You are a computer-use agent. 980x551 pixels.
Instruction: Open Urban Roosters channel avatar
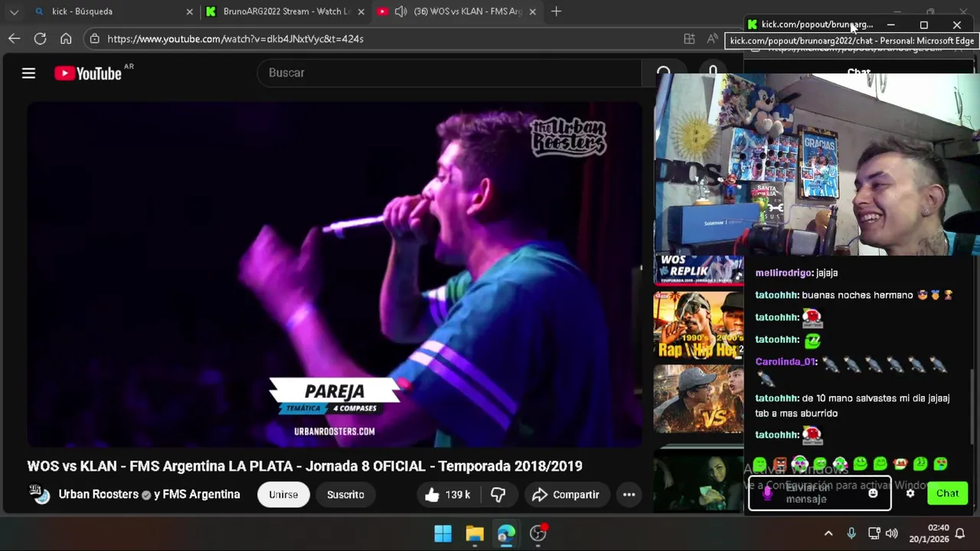(40, 494)
